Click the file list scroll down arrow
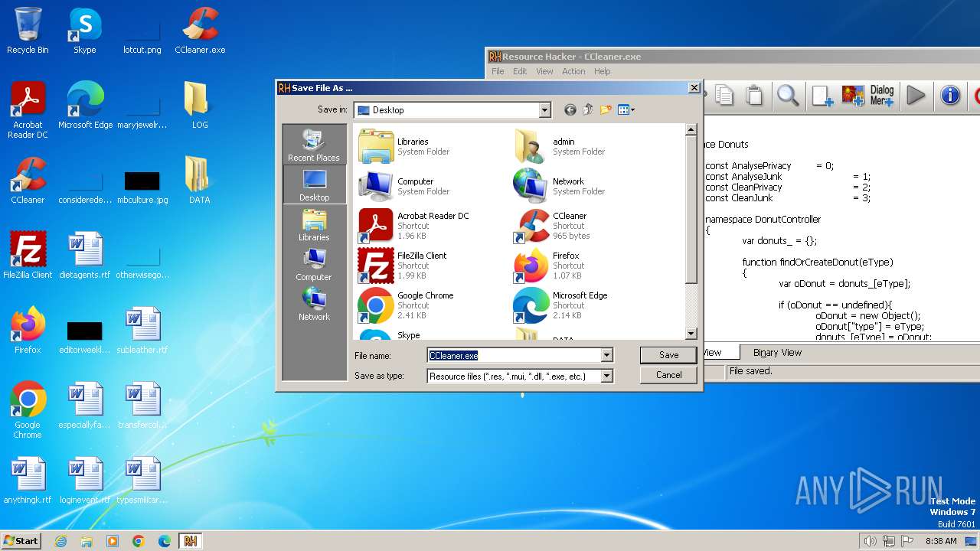The width and height of the screenshot is (980, 551). 691,334
